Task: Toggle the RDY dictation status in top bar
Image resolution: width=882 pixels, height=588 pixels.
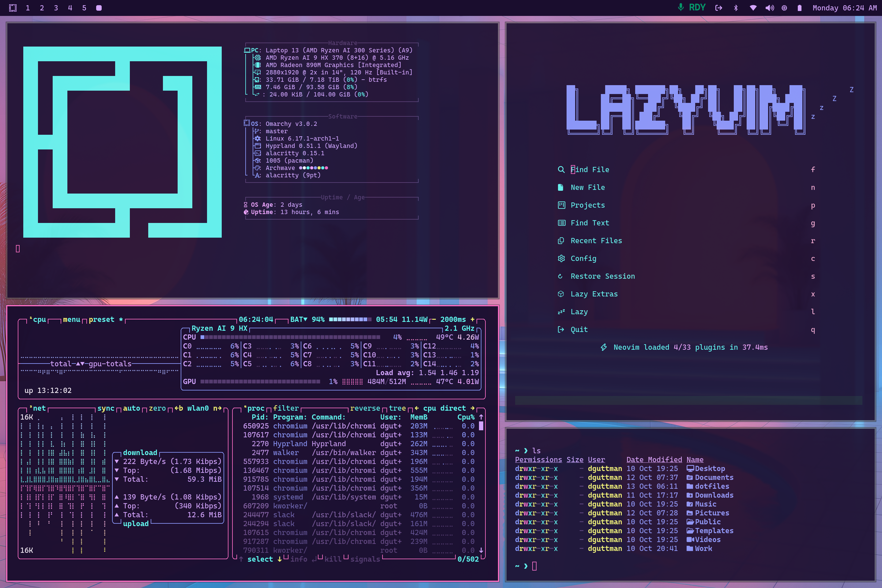Action: (697, 7)
